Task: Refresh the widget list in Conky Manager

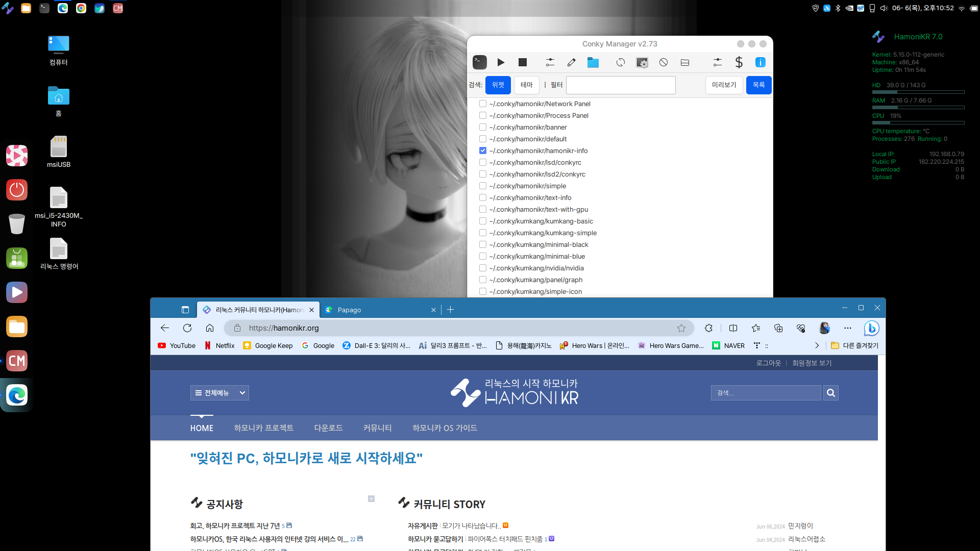Action: pos(620,62)
